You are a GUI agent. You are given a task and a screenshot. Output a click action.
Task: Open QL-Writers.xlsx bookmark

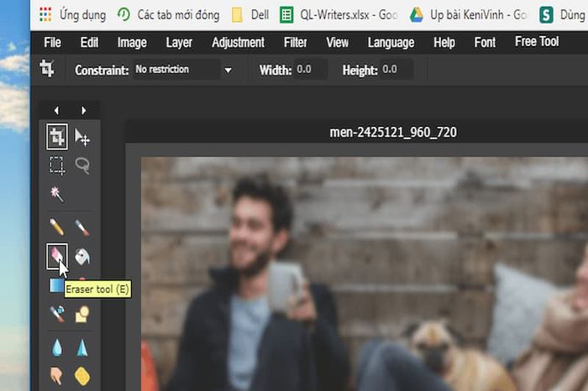(x=339, y=15)
